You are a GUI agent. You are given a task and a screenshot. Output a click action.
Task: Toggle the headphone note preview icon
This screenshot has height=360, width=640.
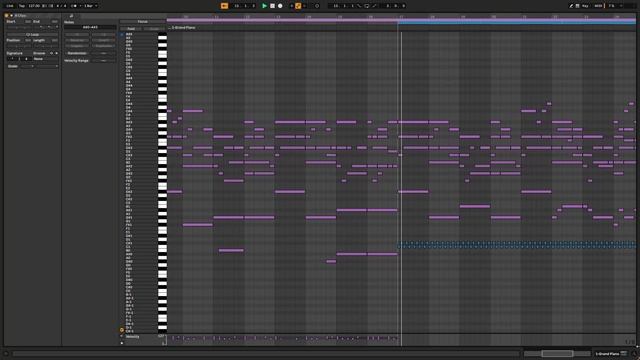pos(122,34)
